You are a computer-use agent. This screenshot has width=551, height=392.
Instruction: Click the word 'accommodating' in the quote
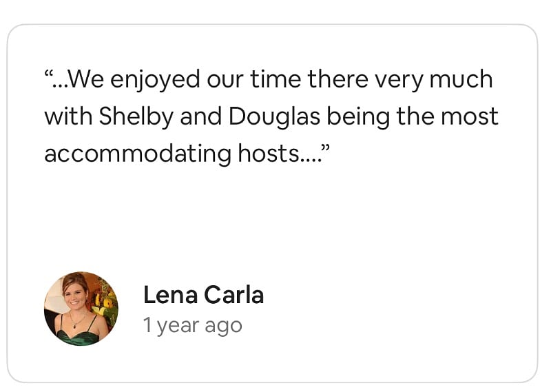tap(138, 154)
